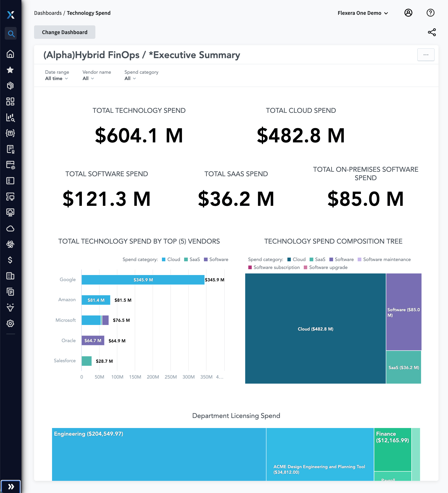This screenshot has height=493, width=448.
Task: Open the stacked documents sidebar icon
Action: click(x=10, y=292)
